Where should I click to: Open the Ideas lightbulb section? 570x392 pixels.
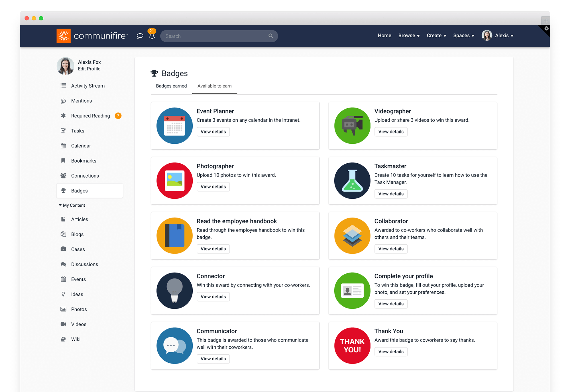(64, 294)
